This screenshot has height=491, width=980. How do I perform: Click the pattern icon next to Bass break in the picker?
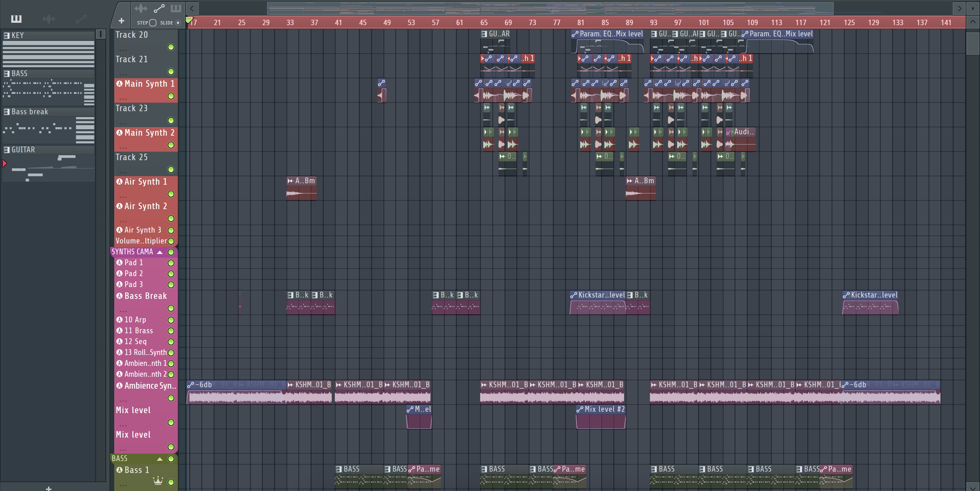[6, 112]
